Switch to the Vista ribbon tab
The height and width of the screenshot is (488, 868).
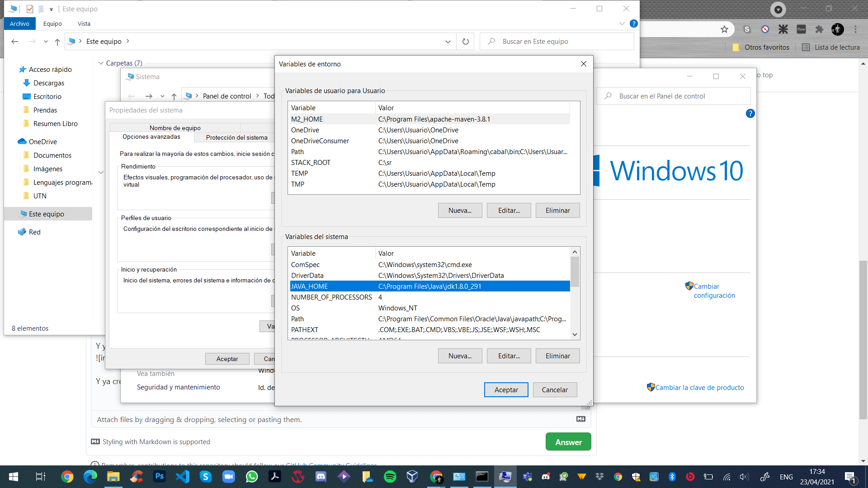pos(84,23)
